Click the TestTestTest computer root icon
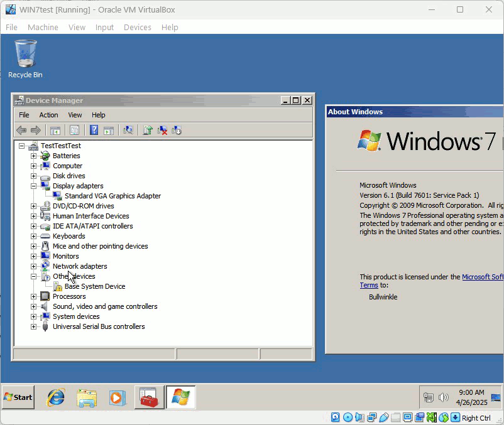 33,146
